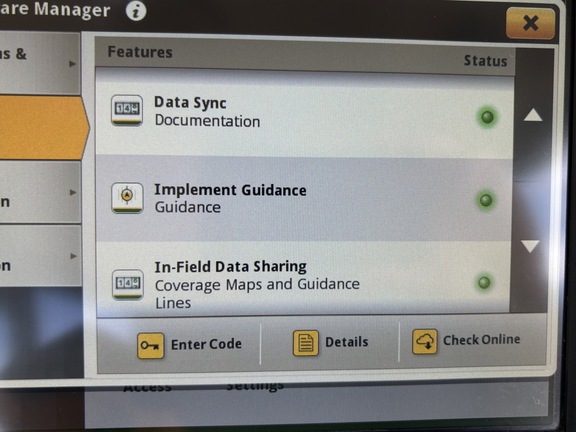Click the up arrow on feature list scrollbar
576x432 pixels.
pyautogui.click(x=533, y=115)
